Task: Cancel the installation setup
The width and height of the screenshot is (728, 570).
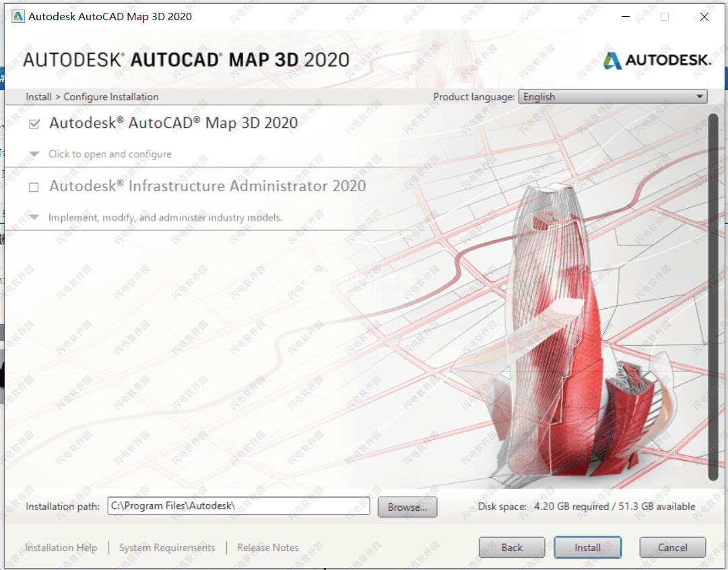Action: [672, 548]
